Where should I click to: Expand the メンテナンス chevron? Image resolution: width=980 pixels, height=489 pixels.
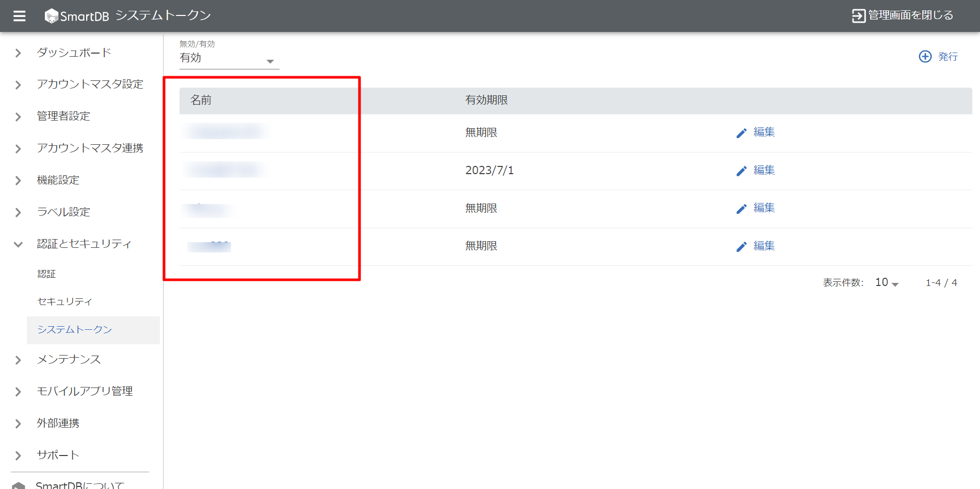point(18,360)
